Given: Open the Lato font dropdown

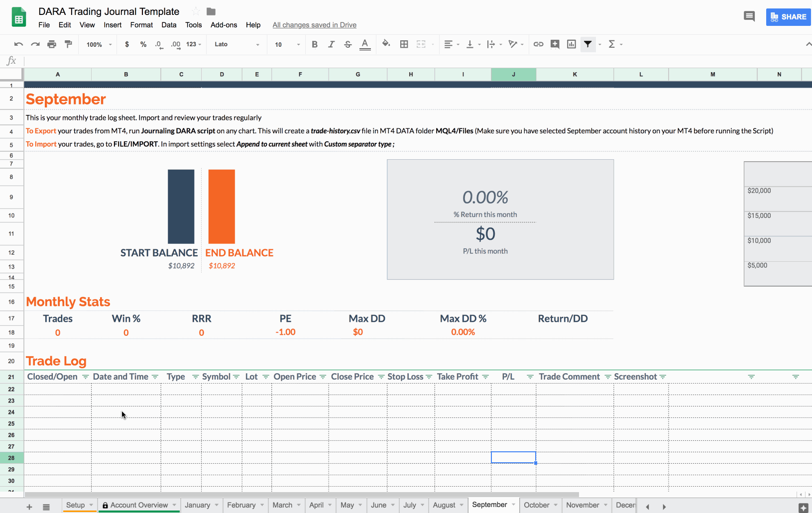Looking at the screenshot, I should pos(237,44).
